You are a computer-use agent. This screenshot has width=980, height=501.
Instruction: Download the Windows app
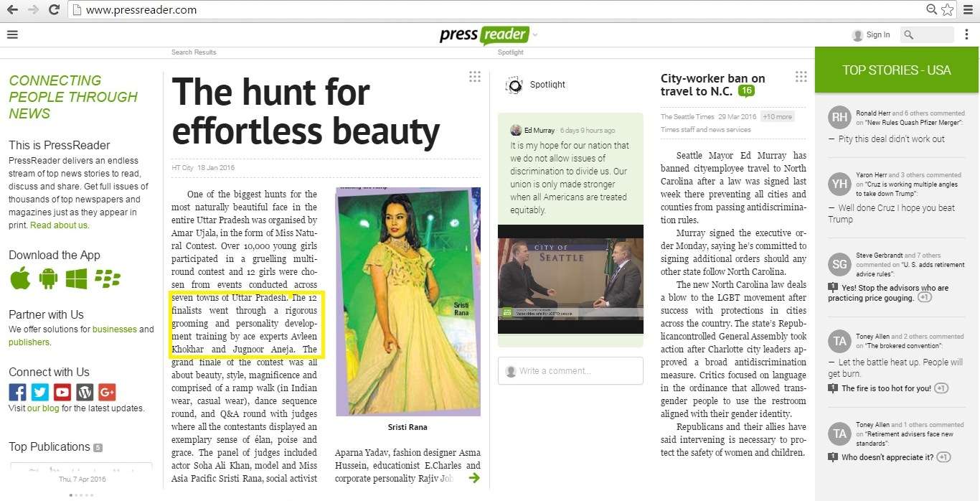pyautogui.click(x=76, y=278)
